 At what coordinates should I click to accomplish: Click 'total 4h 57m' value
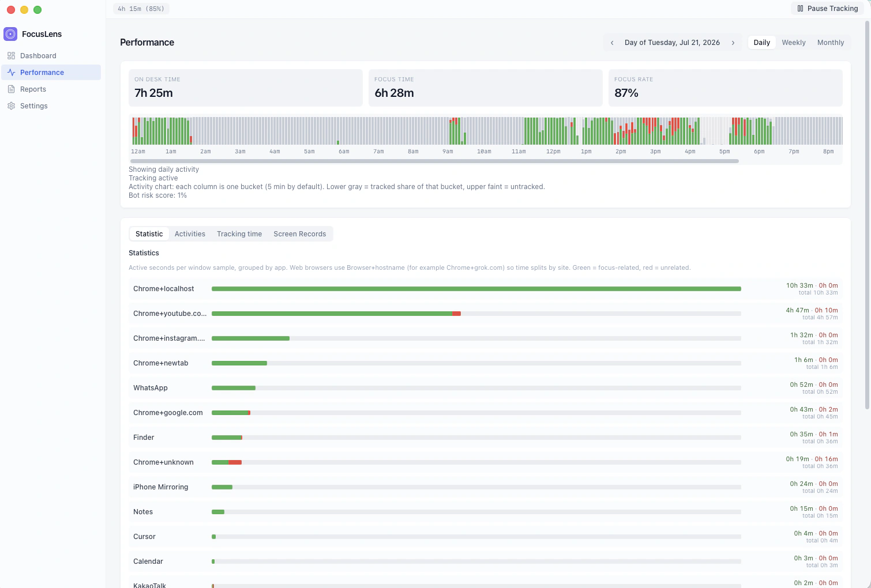(x=820, y=318)
